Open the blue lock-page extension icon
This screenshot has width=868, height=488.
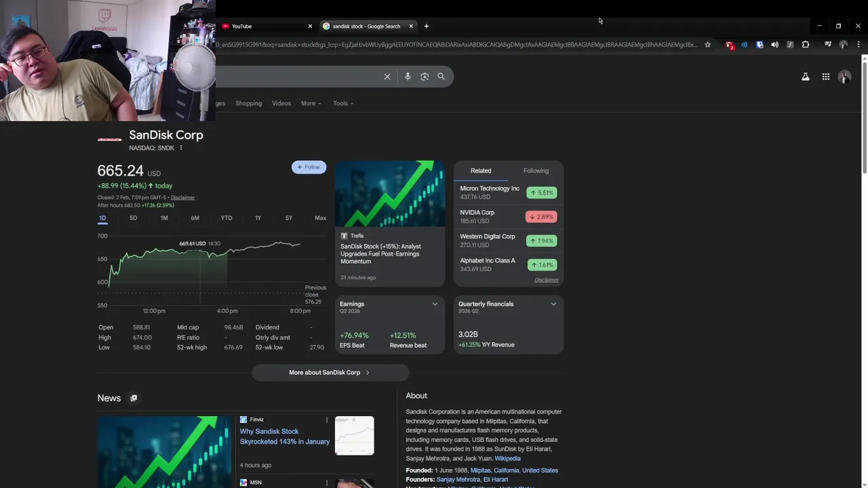pyautogui.click(x=759, y=45)
